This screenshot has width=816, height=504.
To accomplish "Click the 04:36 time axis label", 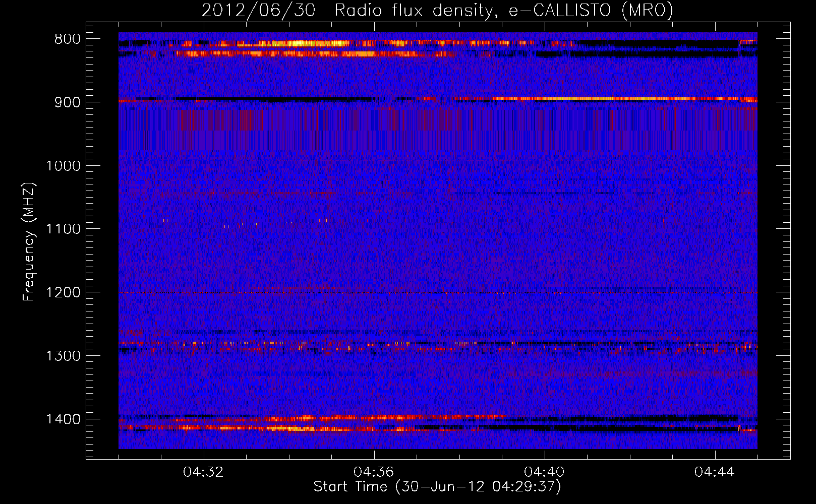I will pyautogui.click(x=374, y=472).
